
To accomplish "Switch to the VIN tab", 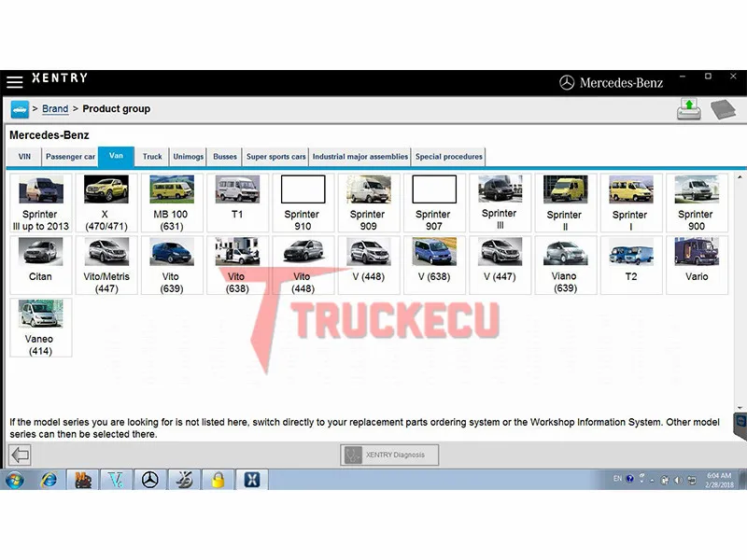I will click(24, 157).
